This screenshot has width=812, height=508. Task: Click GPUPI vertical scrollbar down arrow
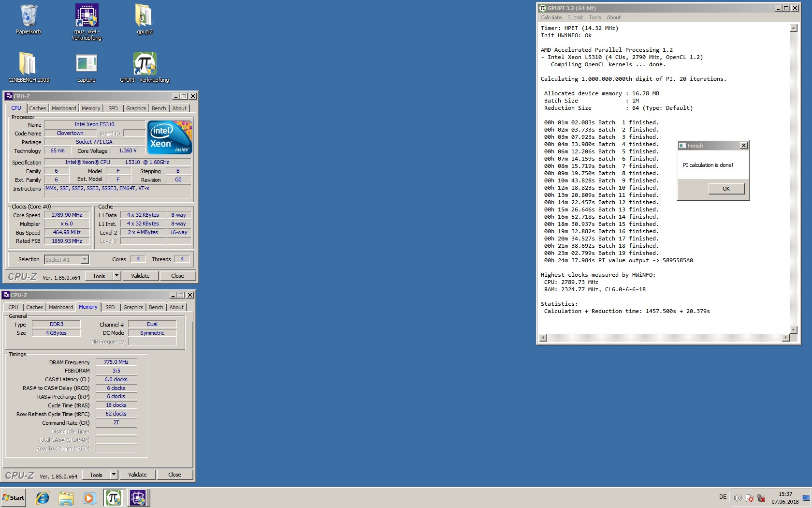[793, 329]
